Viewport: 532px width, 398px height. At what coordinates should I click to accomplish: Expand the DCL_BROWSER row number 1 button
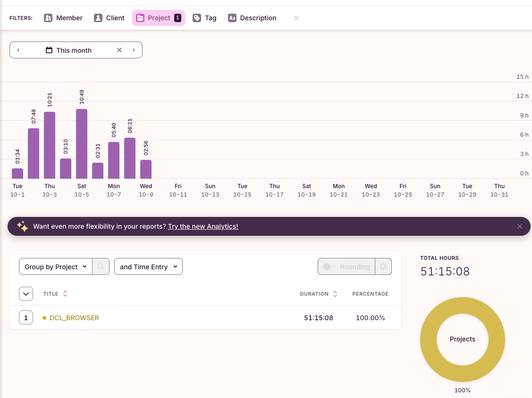[x=26, y=318]
